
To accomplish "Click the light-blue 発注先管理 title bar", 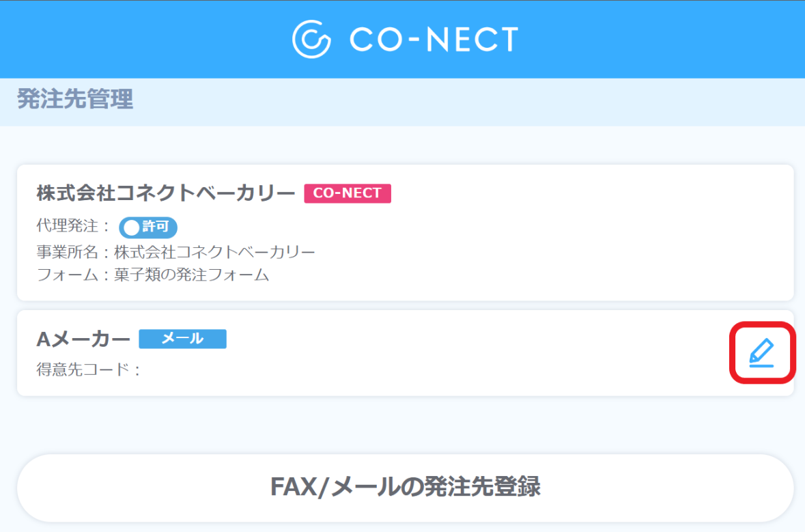I will tap(403, 102).
